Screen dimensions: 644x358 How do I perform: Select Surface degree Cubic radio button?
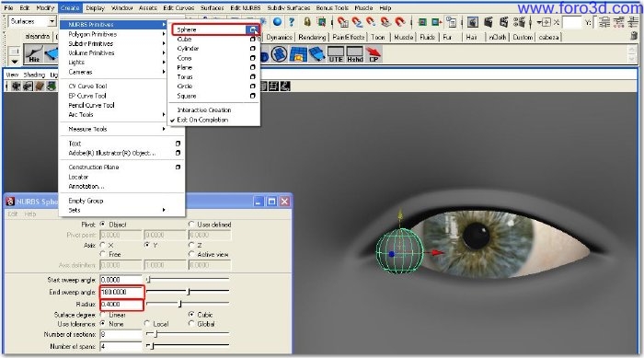pos(191,315)
